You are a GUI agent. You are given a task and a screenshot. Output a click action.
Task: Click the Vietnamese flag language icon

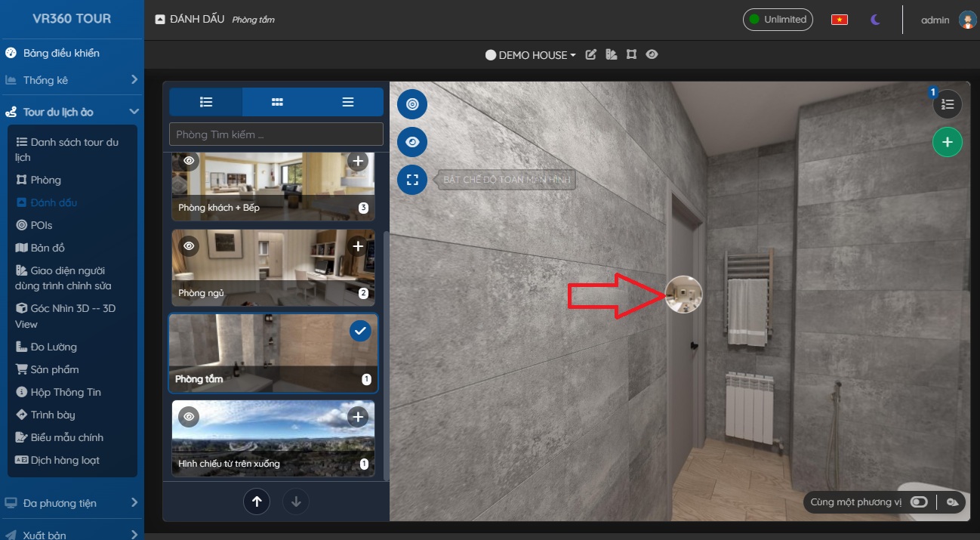point(839,20)
